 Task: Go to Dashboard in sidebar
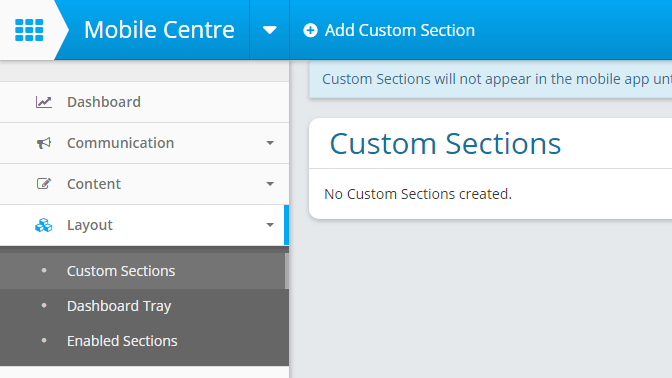[x=144, y=102]
